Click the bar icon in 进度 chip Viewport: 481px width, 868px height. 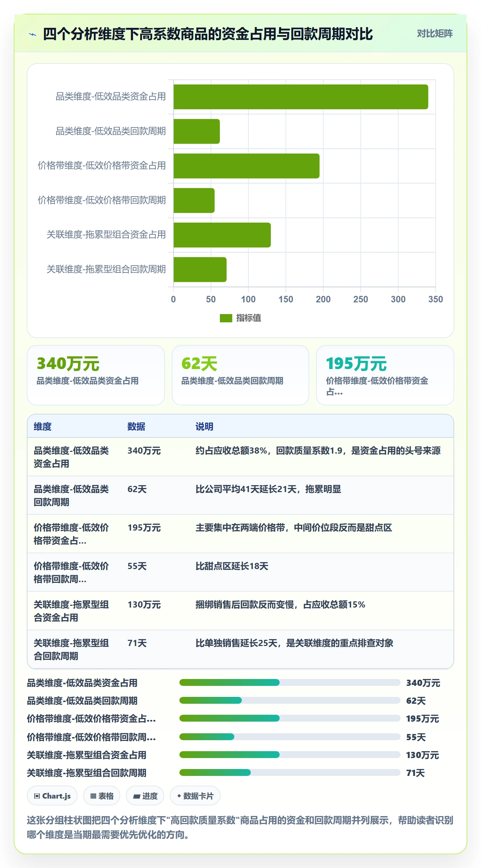pyautogui.click(x=136, y=796)
